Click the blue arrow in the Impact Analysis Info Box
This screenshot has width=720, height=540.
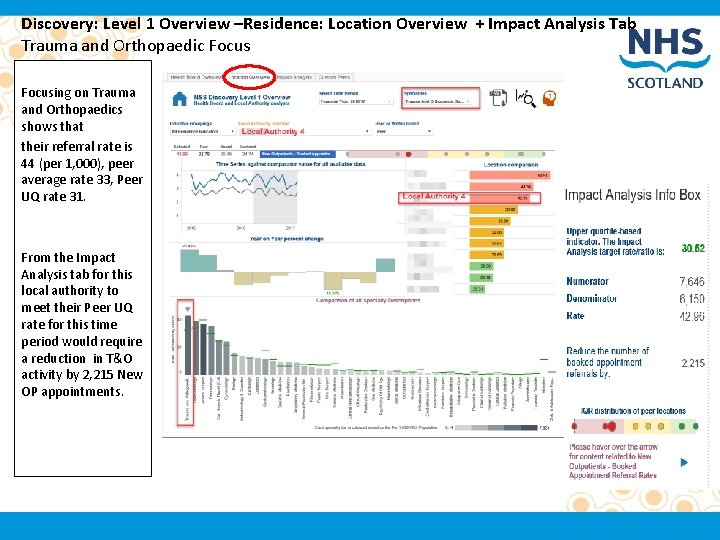coord(684,462)
